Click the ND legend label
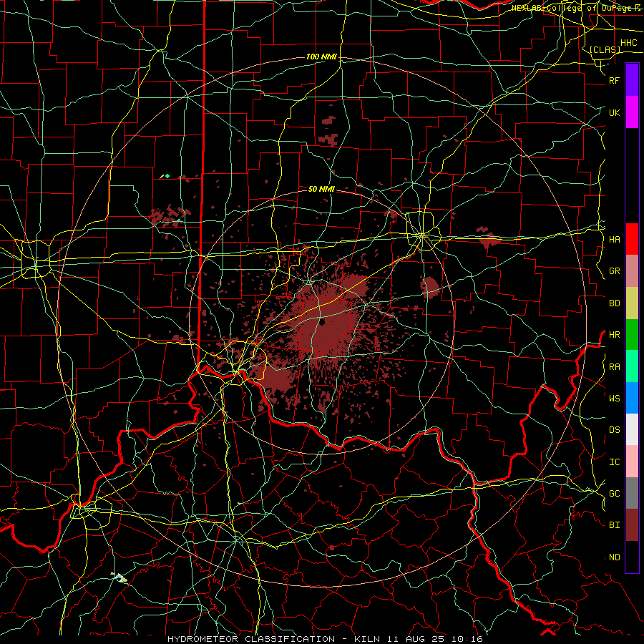 [x=614, y=557]
